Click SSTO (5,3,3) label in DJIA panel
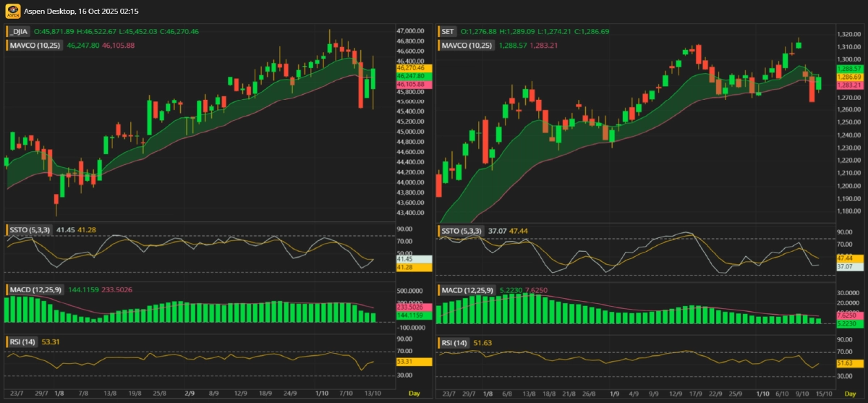Image resolution: width=868 pixels, height=403 pixels. [x=30, y=230]
